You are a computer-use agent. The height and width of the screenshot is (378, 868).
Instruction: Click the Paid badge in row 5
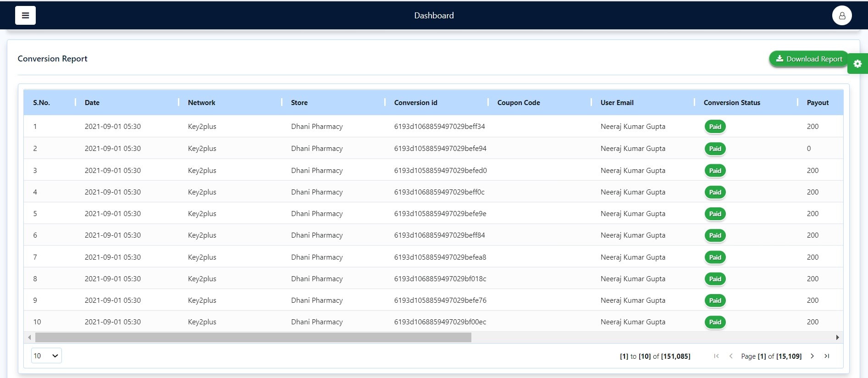pos(715,214)
